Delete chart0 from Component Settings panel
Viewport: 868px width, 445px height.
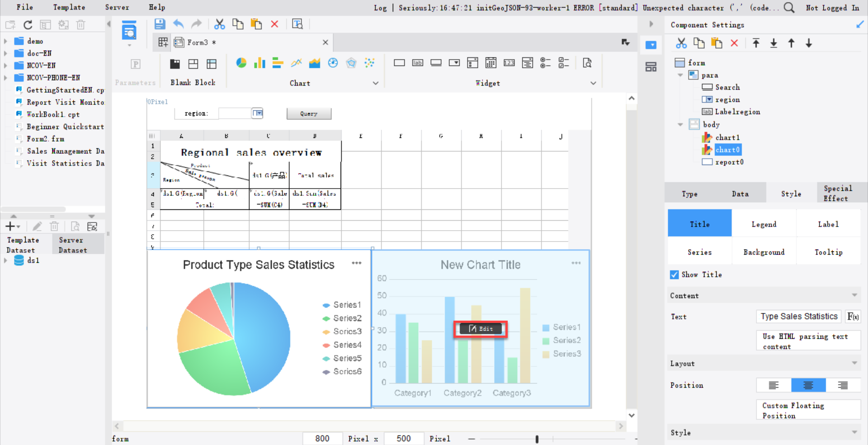[x=734, y=43]
